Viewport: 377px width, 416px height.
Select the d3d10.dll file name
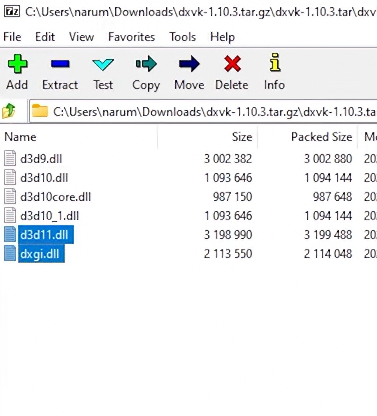click(44, 178)
